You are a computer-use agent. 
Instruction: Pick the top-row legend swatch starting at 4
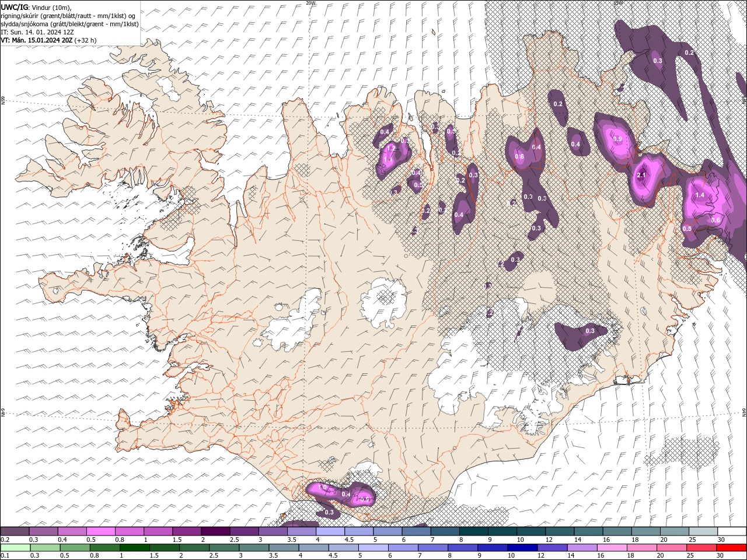(x=330, y=531)
